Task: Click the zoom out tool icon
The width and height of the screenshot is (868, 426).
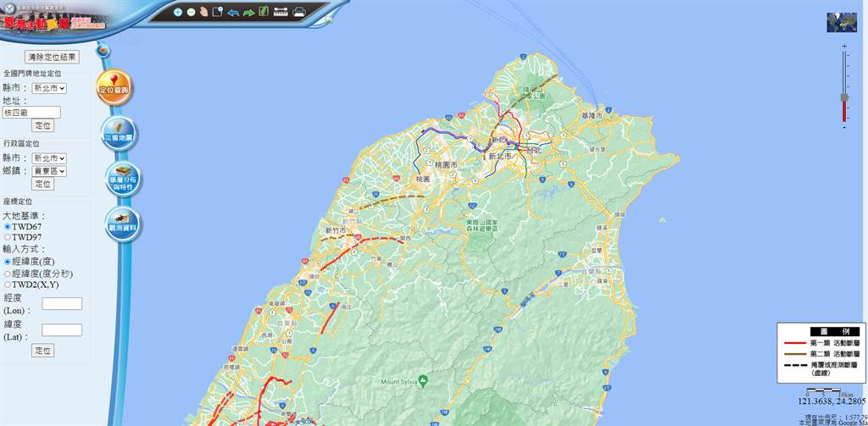Action: [191, 12]
